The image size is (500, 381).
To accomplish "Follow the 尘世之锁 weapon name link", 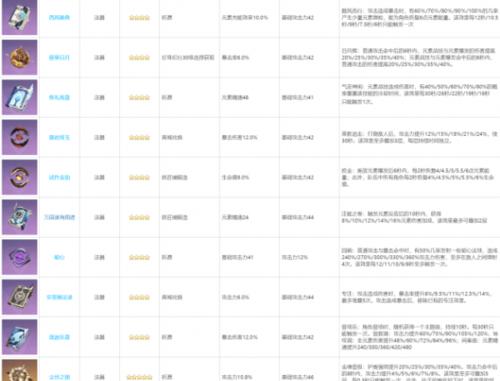I will coord(59,377).
